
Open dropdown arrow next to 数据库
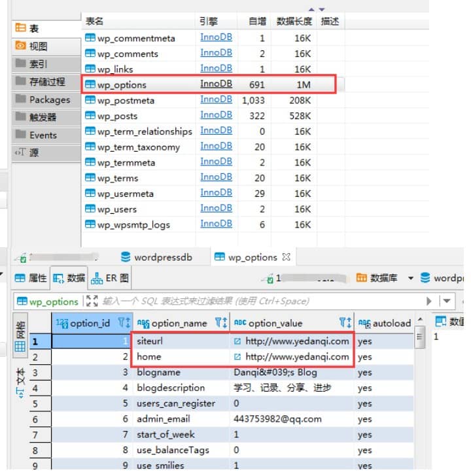pos(411,278)
